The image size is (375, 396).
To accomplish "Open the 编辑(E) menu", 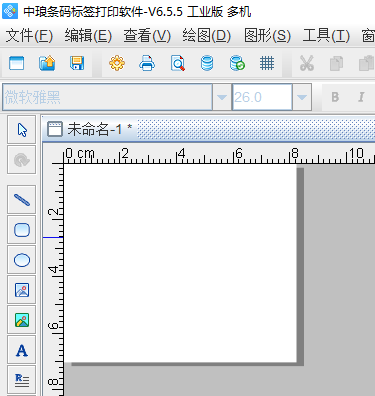I will coord(88,35).
